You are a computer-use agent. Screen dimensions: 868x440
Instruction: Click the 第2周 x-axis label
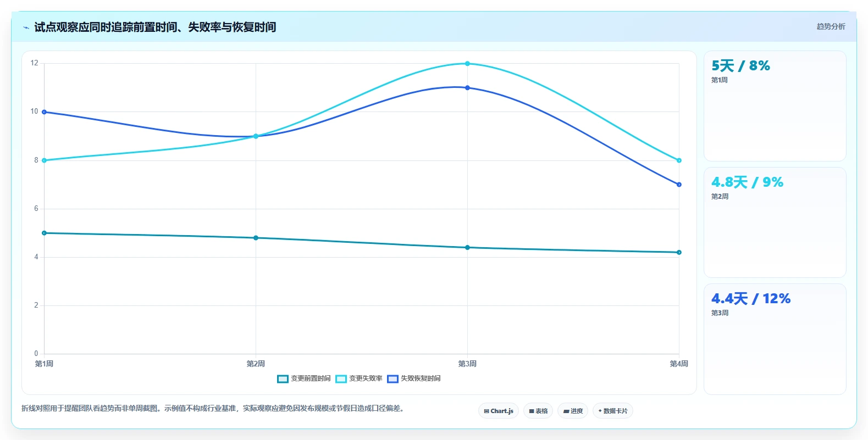[x=256, y=364]
